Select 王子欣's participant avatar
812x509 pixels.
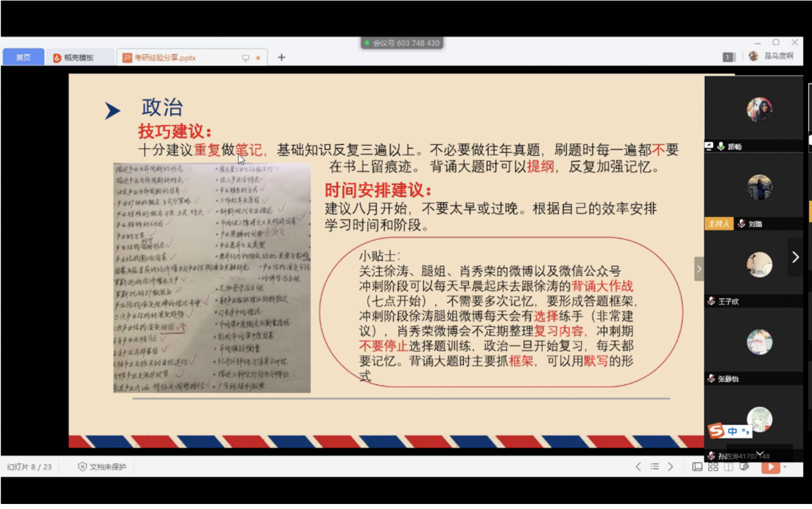click(x=760, y=265)
